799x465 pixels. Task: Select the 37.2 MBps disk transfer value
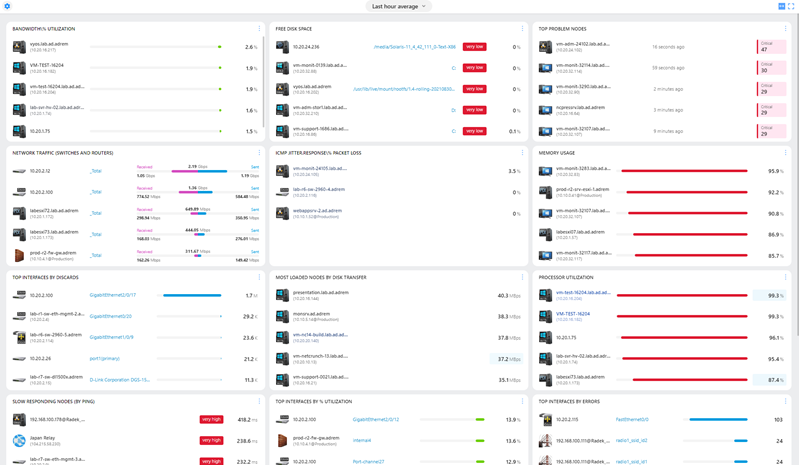[x=509, y=359]
